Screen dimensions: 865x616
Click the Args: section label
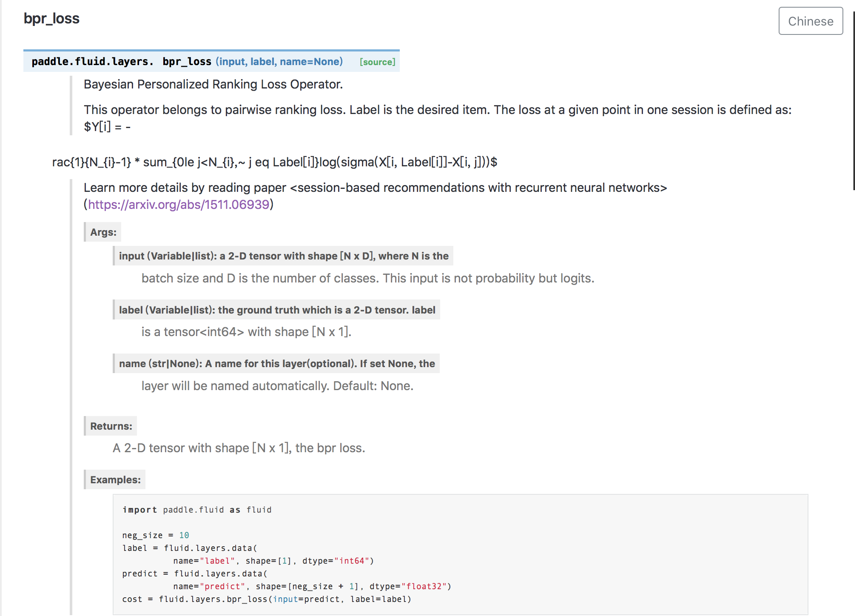click(x=103, y=232)
